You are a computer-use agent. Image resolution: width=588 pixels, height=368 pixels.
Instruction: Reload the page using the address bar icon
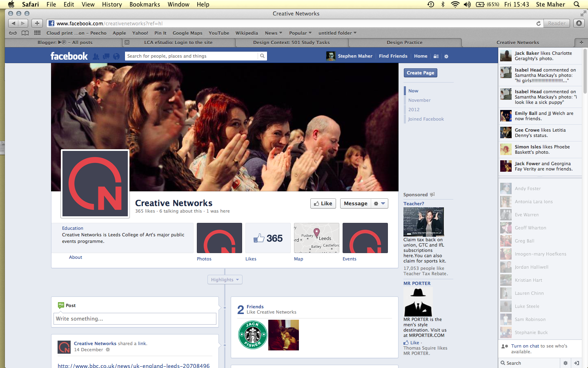click(x=539, y=23)
